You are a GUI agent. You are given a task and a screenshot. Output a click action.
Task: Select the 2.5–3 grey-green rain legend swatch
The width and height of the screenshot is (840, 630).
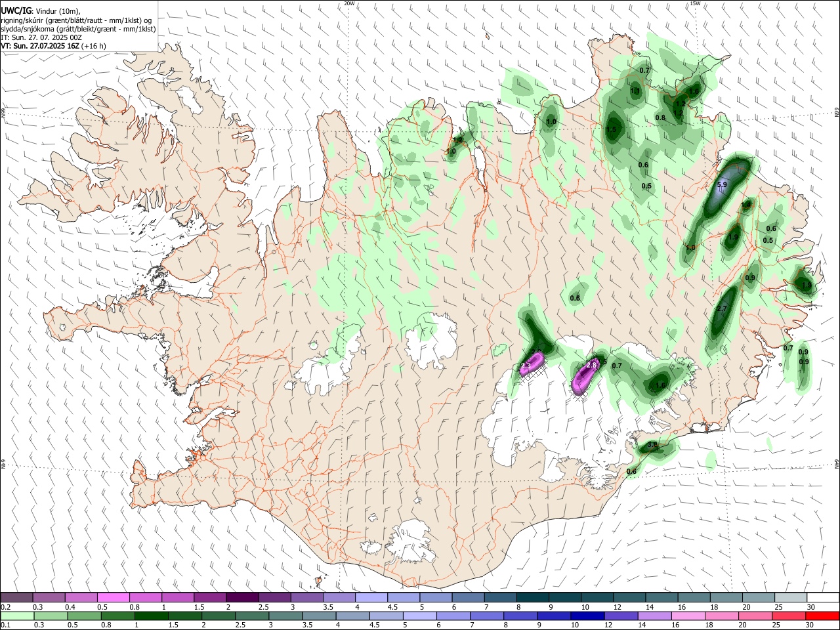tap(252, 616)
